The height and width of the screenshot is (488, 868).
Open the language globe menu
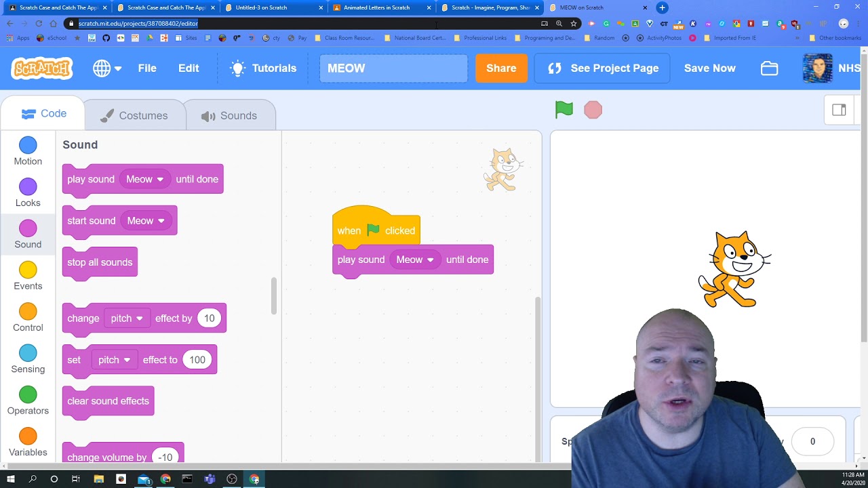107,68
